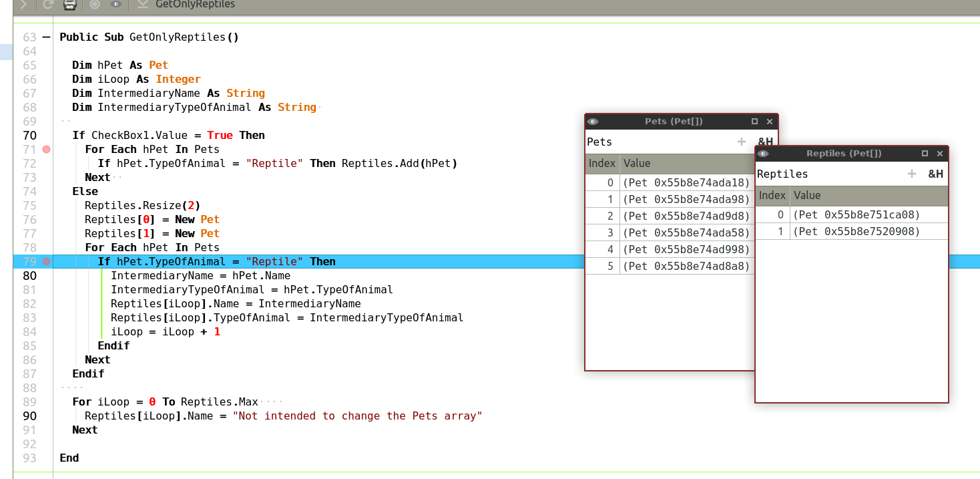
Task: Click the eye icon in Reptiles title bar
Action: click(764, 154)
